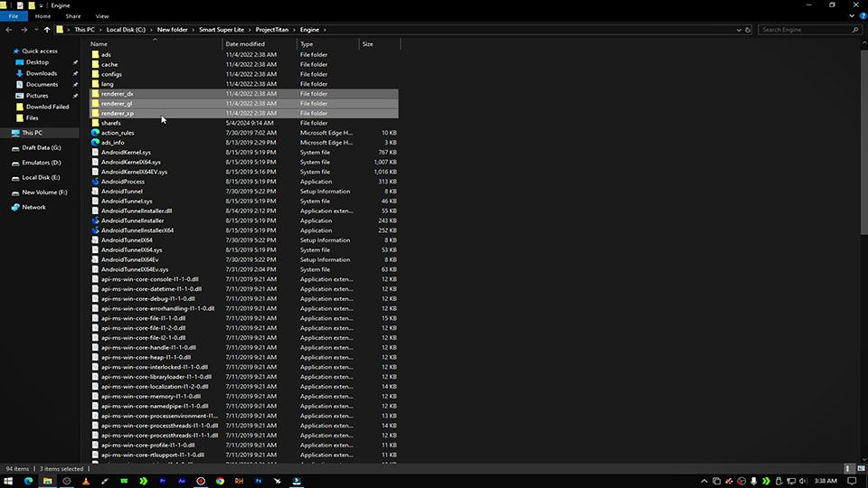Select the 'renderer_dx' folder
This screenshot has width=868, height=488.
pos(243,93)
